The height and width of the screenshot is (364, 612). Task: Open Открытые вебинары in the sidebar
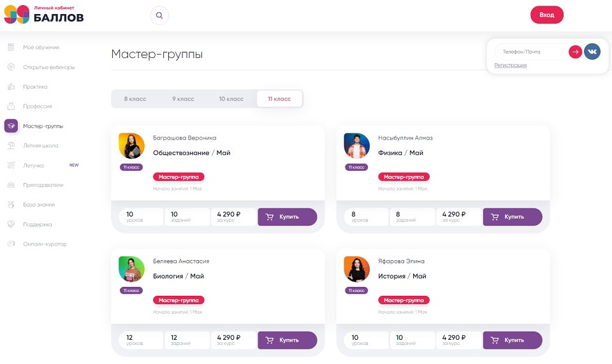pos(48,67)
